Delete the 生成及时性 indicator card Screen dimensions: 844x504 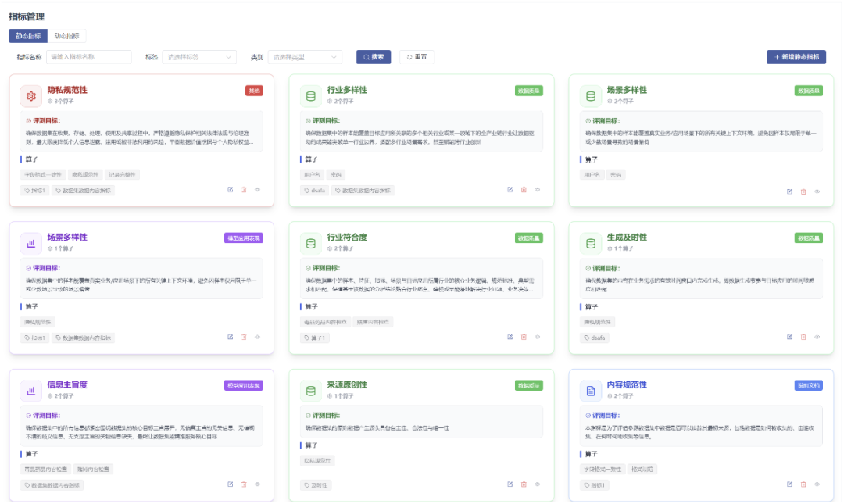(x=803, y=337)
